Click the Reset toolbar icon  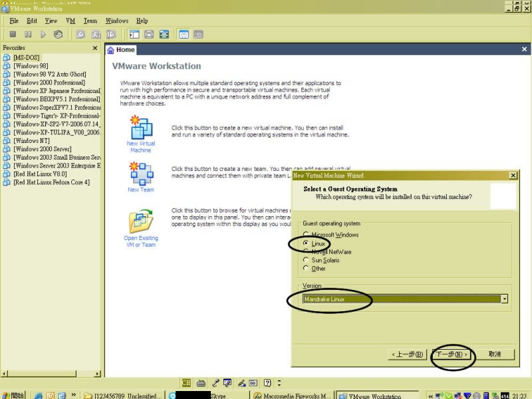click(58, 35)
